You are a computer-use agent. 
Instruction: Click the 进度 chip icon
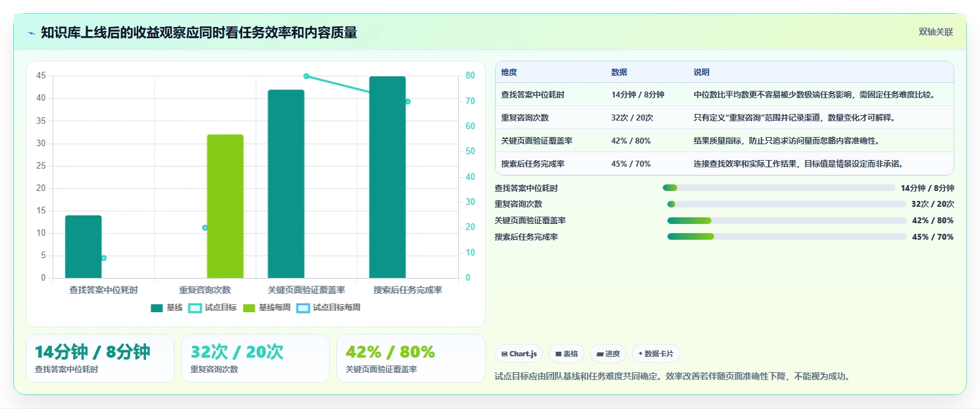coord(600,354)
